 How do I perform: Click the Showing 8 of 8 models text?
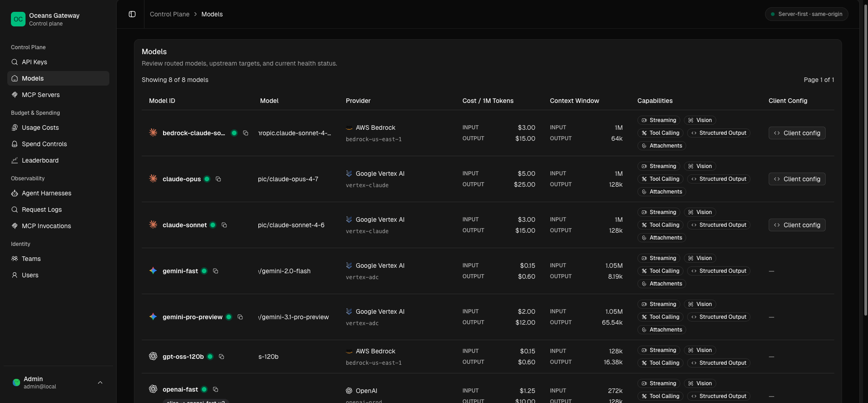[175, 80]
